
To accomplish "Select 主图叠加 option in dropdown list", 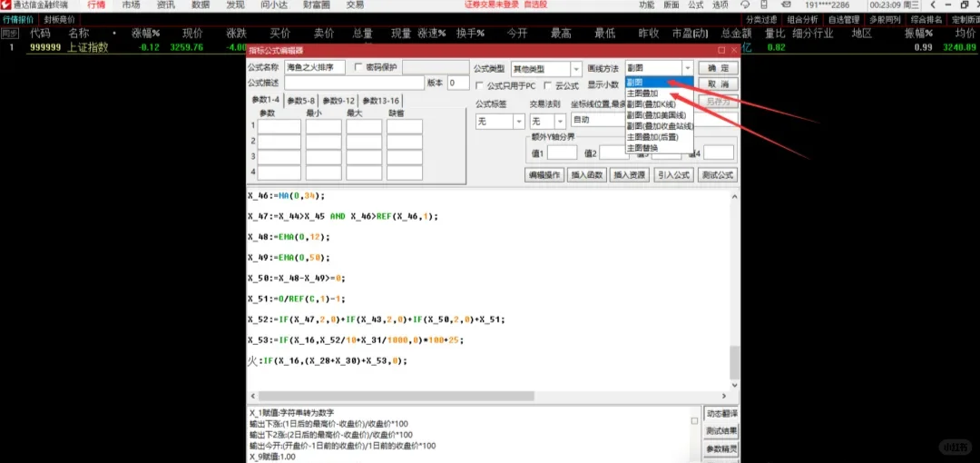I will pyautogui.click(x=659, y=94).
